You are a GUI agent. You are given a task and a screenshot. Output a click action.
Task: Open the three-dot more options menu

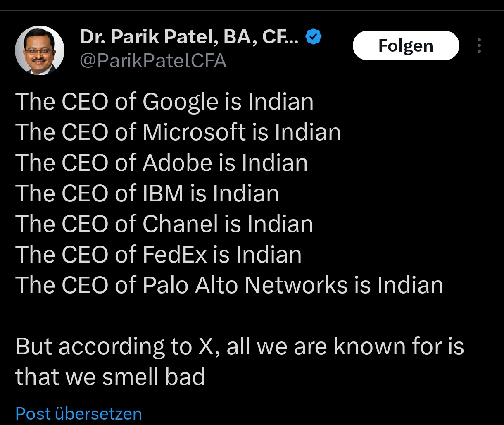coord(479,45)
